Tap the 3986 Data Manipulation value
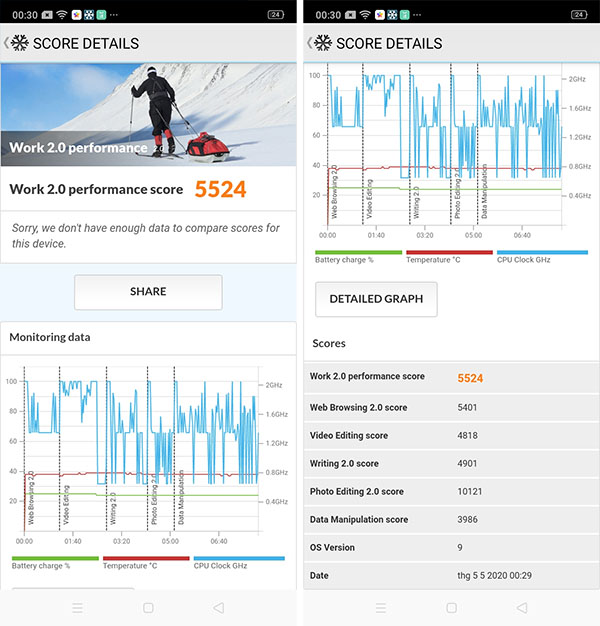 pos(467,519)
